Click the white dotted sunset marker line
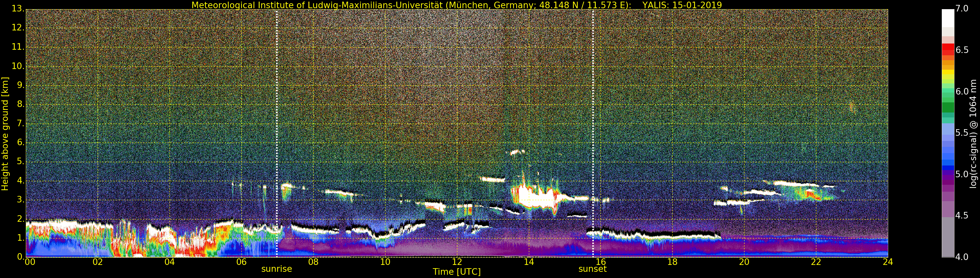This screenshot has width=980, height=278. click(x=593, y=133)
